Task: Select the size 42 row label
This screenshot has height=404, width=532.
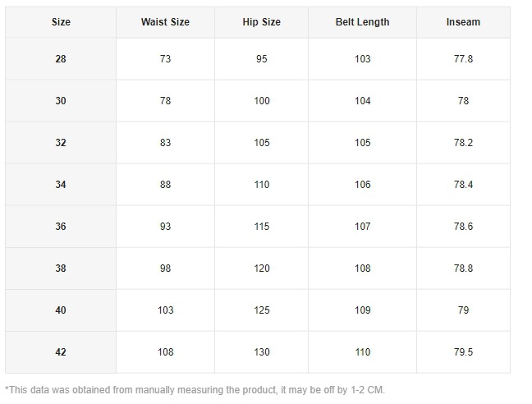Action: click(61, 352)
